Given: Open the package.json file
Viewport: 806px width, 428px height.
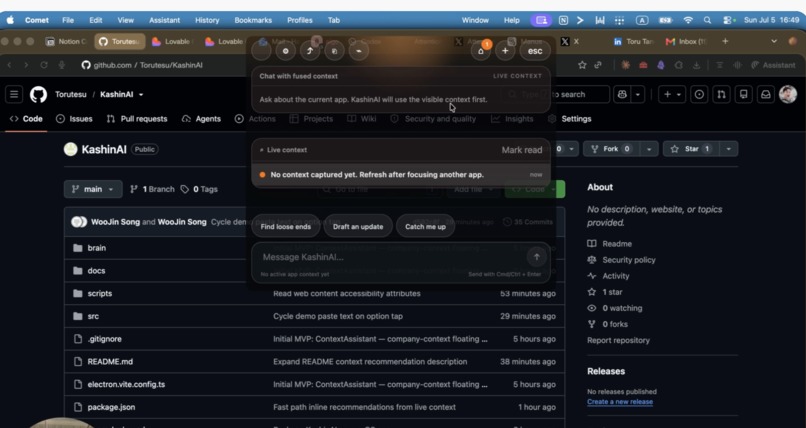Looking at the screenshot, I should (111, 407).
